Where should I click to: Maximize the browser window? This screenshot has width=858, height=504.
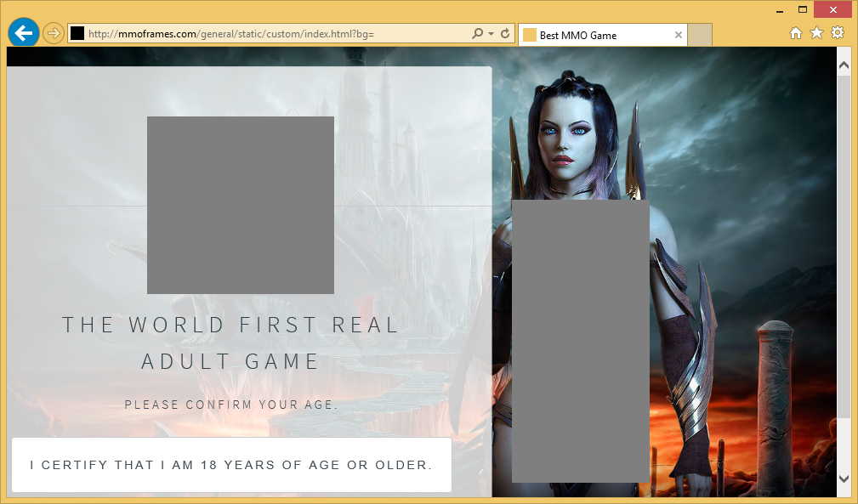(x=802, y=9)
